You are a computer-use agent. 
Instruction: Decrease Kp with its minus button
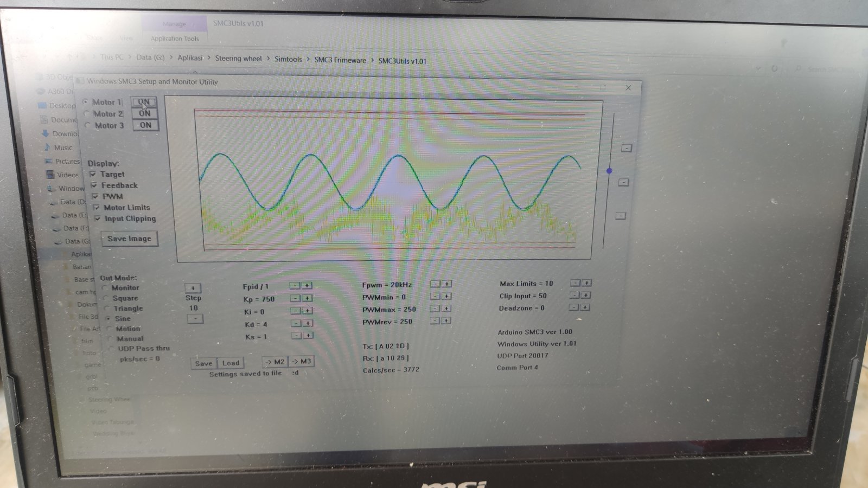(x=295, y=298)
